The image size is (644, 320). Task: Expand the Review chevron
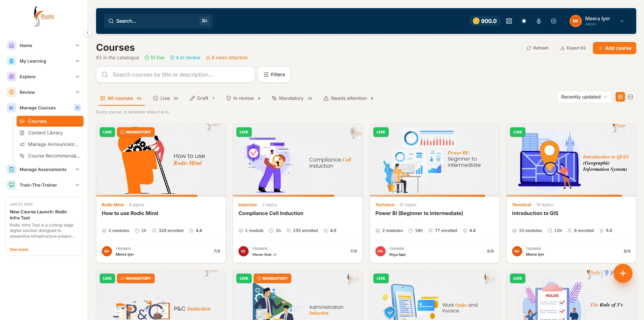coord(77,92)
